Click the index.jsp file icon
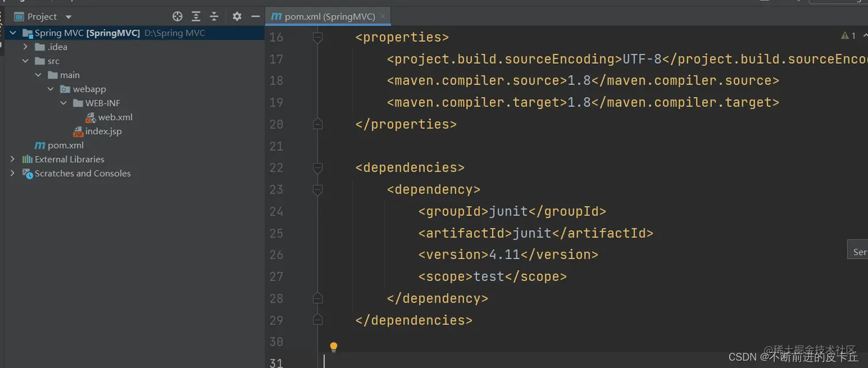868x368 pixels. point(78,131)
